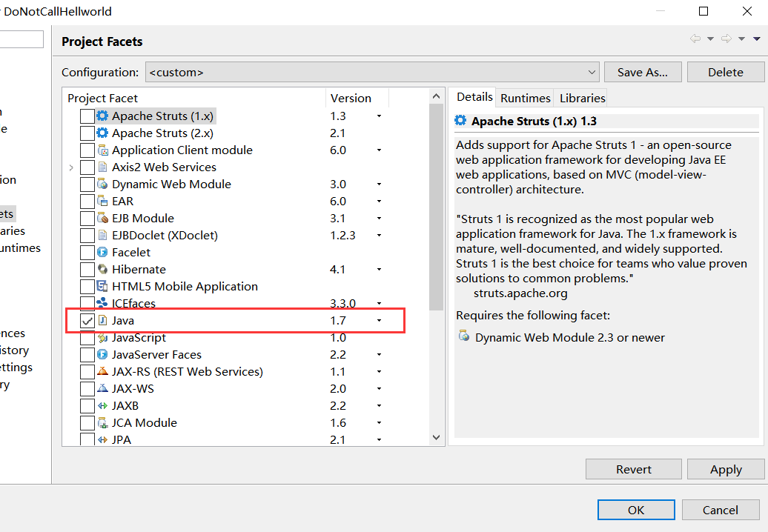
Task: Click the EJBDoclet (XDoclet) icon
Action: pos(102,236)
